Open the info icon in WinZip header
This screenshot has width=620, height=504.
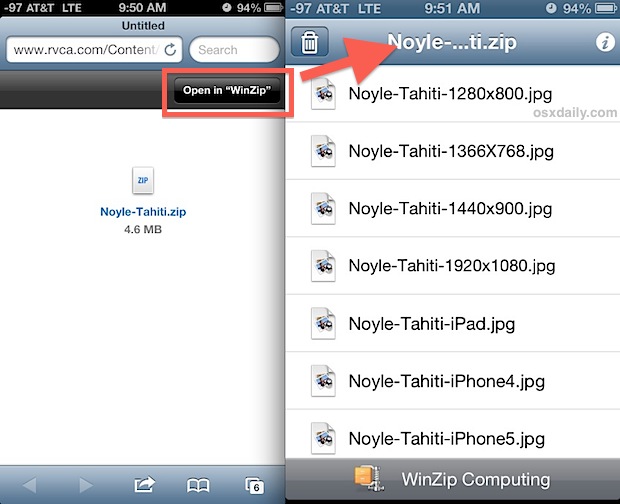click(x=603, y=43)
